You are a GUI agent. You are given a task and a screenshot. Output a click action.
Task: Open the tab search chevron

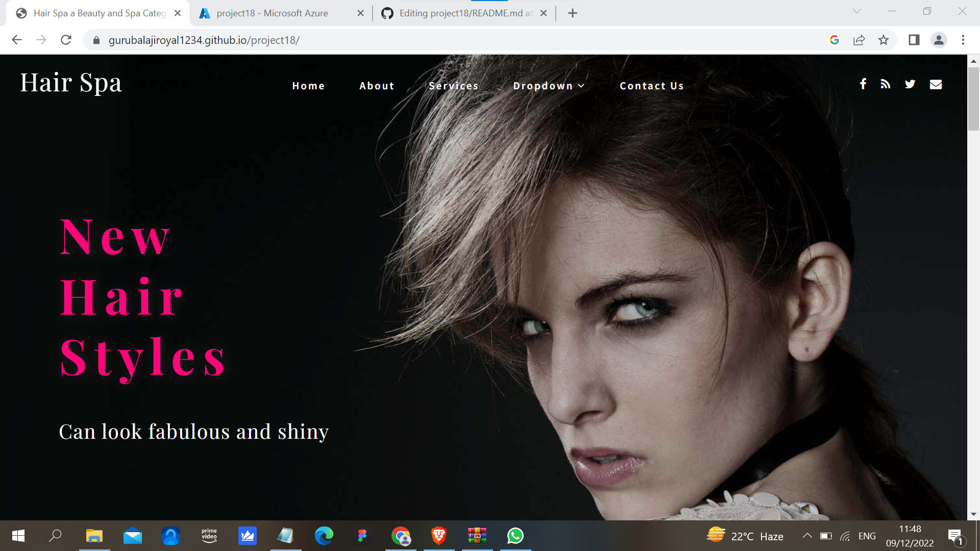857,11
